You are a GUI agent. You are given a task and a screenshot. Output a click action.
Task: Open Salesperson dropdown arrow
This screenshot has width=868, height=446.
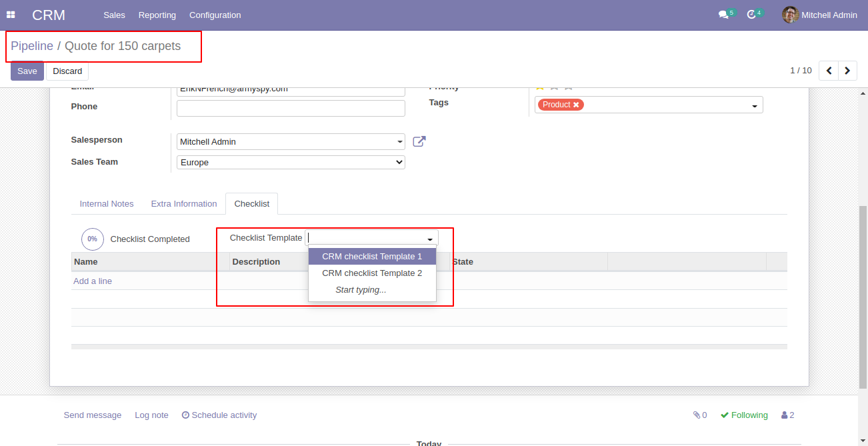point(399,142)
